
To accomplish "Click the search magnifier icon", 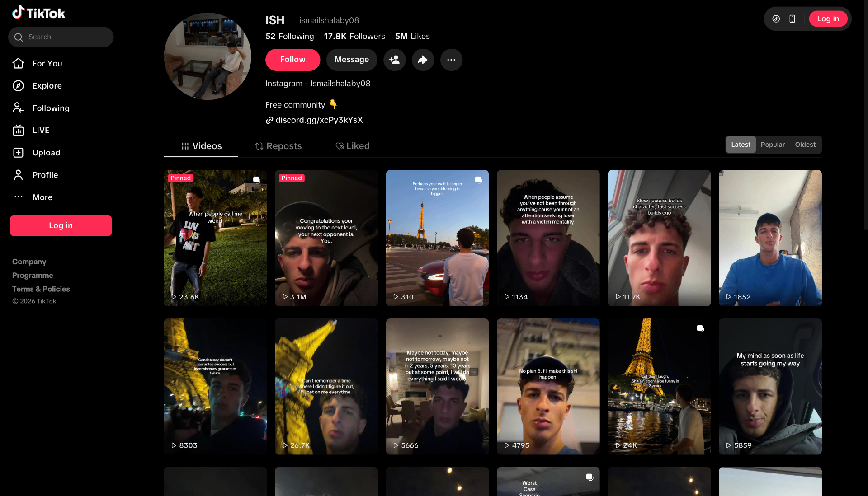I will click(19, 37).
